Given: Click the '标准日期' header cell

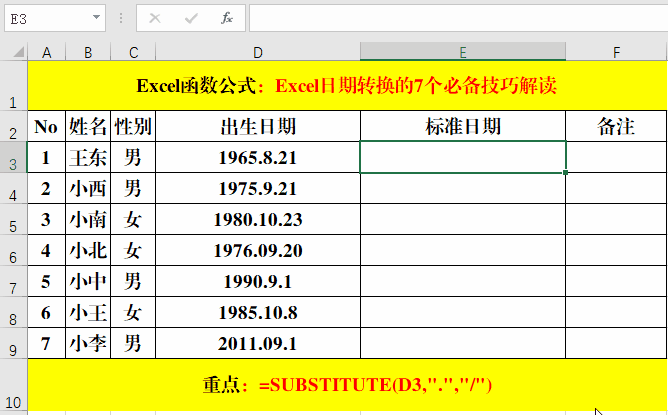Looking at the screenshot, I should coord(463,126).
